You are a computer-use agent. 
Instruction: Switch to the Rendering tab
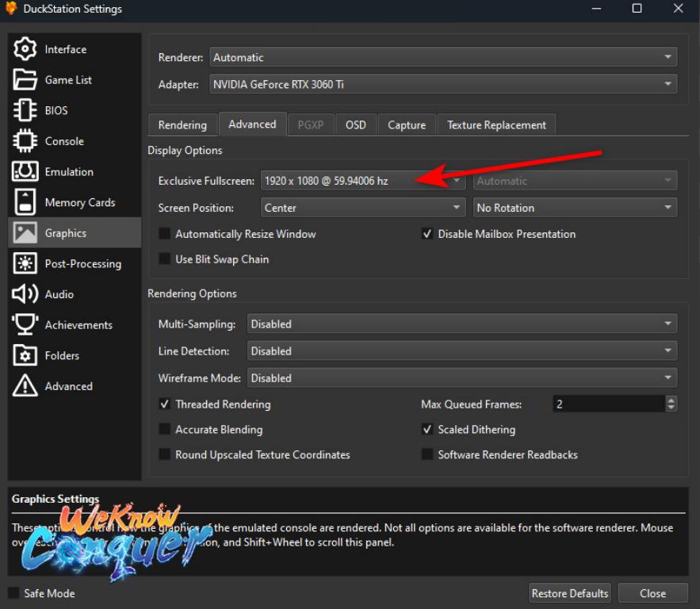tap(182, 124)
